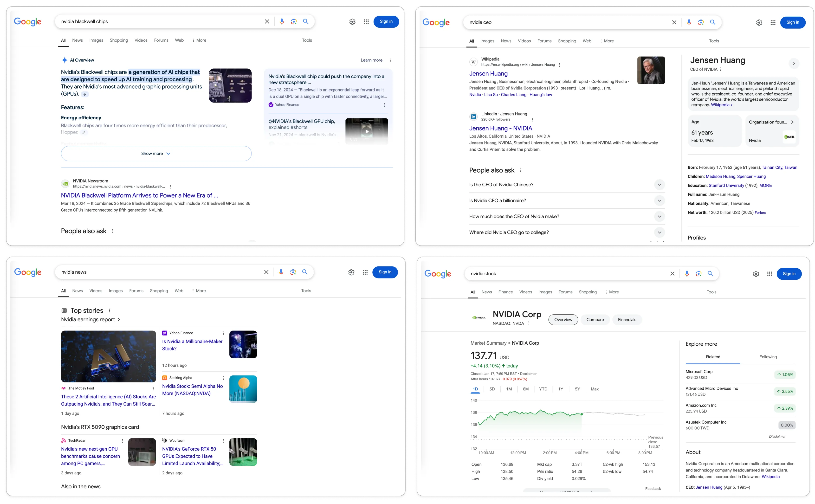The width and height of the screenshot is (815, 504).
Task: Click search magnifier in nvidia news search bar
Action: coord(305,272)
